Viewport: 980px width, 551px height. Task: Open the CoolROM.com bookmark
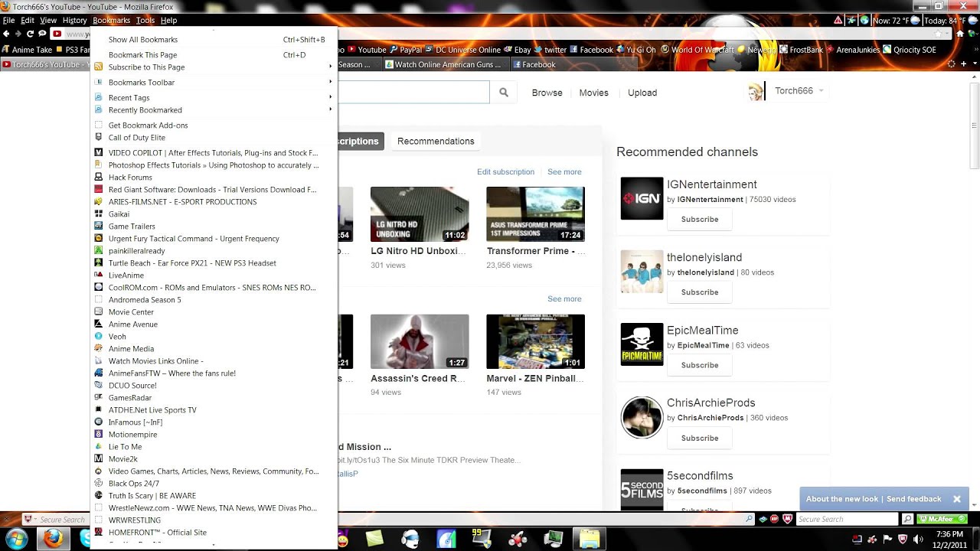tap(214, 288)
